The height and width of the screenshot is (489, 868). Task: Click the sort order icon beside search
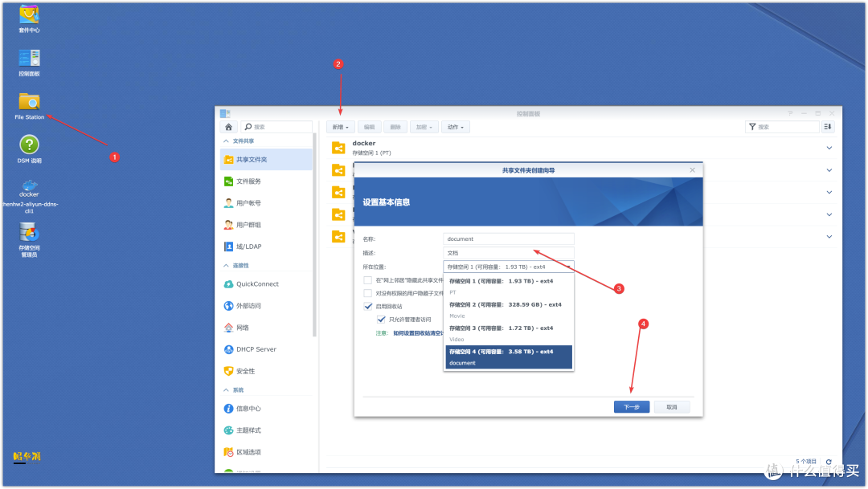tap(829, 127)
